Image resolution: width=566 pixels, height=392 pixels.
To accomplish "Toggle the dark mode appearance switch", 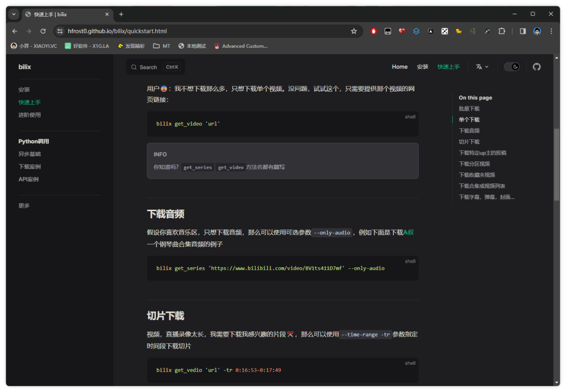I will [511, 67].
